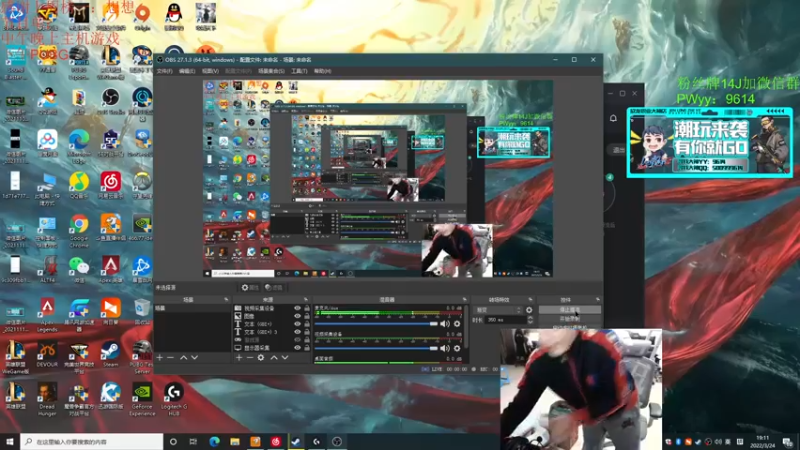Open the QQ penguin desktop icon

coord(174,16)
